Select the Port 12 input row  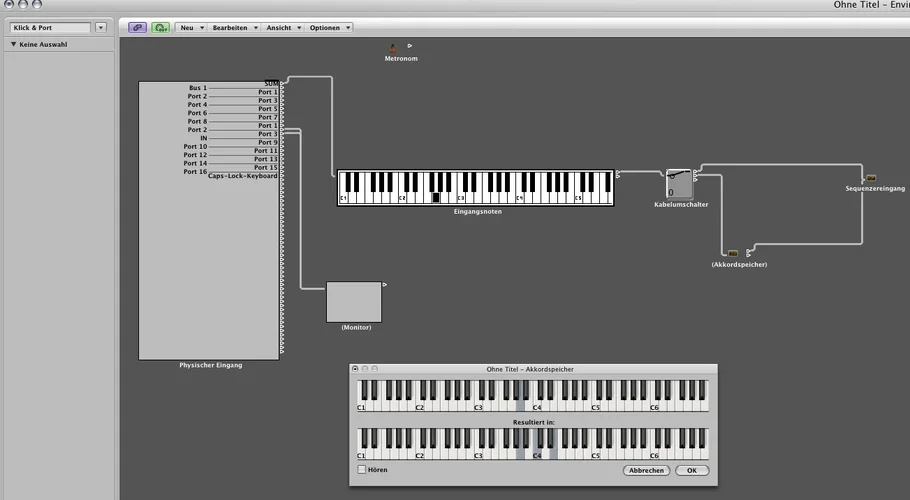point(195,155)
